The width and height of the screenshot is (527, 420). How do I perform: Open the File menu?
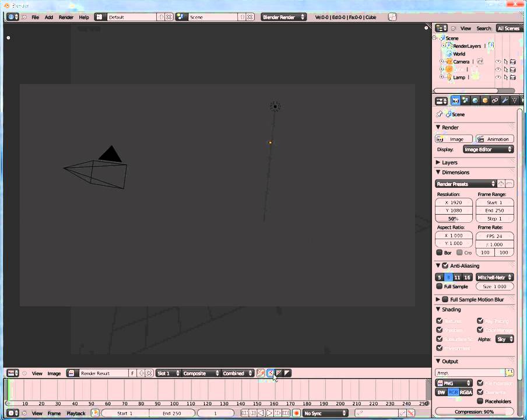coord(36,17)
